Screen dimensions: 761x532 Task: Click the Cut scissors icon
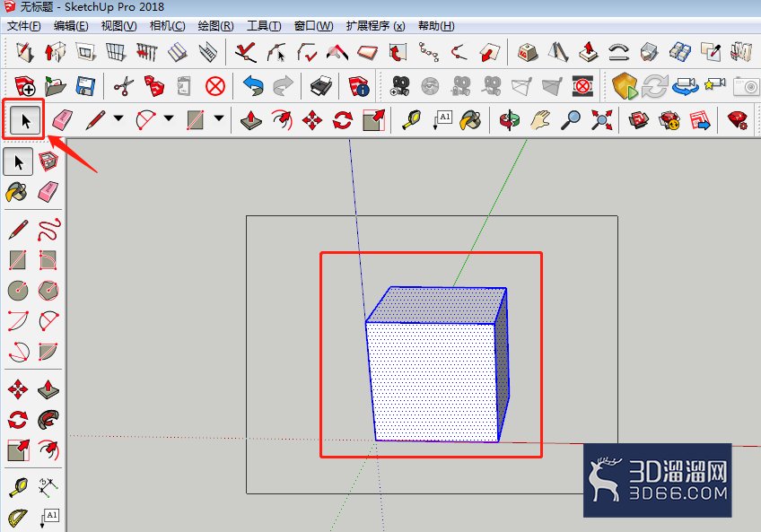click(124, 86)
